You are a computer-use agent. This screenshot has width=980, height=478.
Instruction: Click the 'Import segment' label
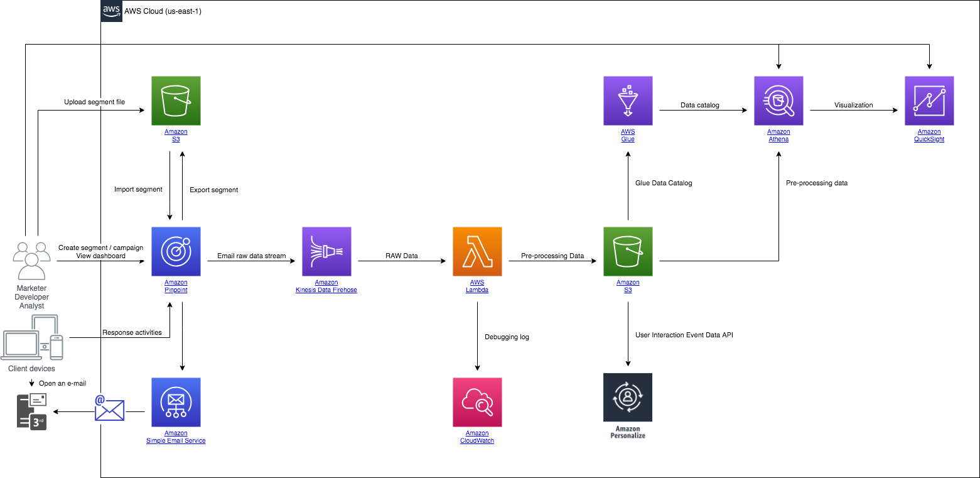138,189
